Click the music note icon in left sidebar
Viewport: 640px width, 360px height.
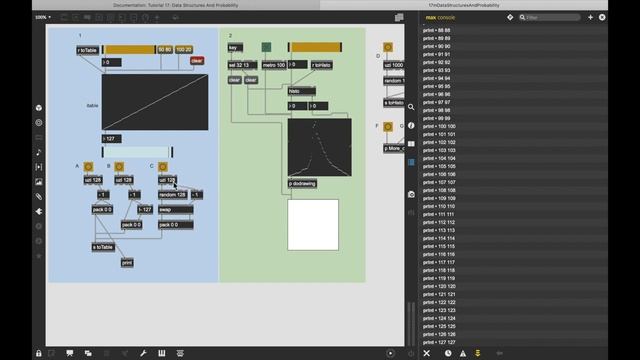[x=39, y=152]
